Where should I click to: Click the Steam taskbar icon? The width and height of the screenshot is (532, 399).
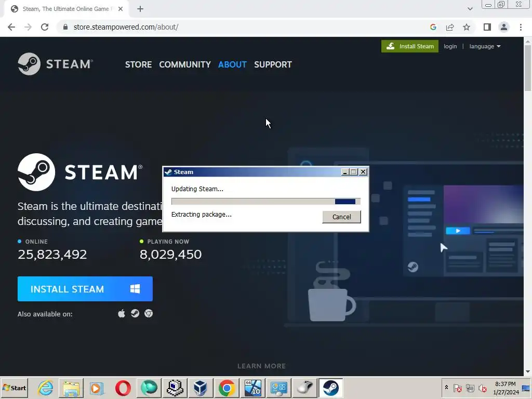point(331,388)
